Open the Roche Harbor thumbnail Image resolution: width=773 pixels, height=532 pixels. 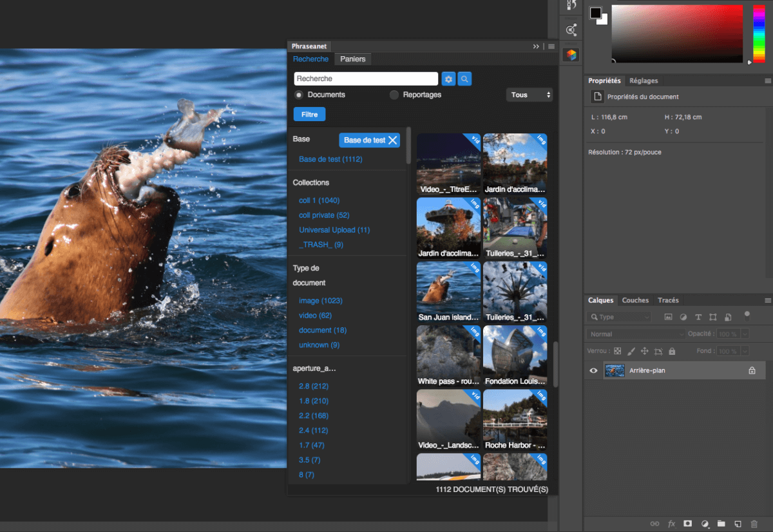[515, 419]
